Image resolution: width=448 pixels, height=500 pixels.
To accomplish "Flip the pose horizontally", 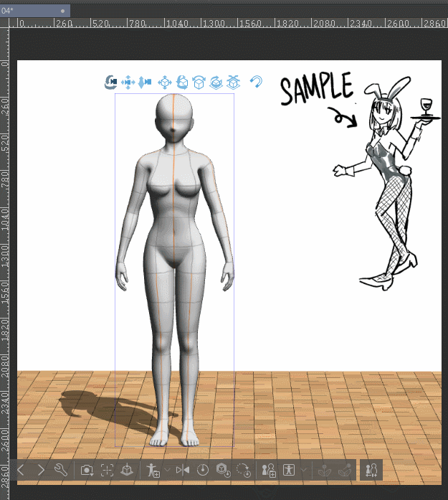I will click(x=183, y=470).
